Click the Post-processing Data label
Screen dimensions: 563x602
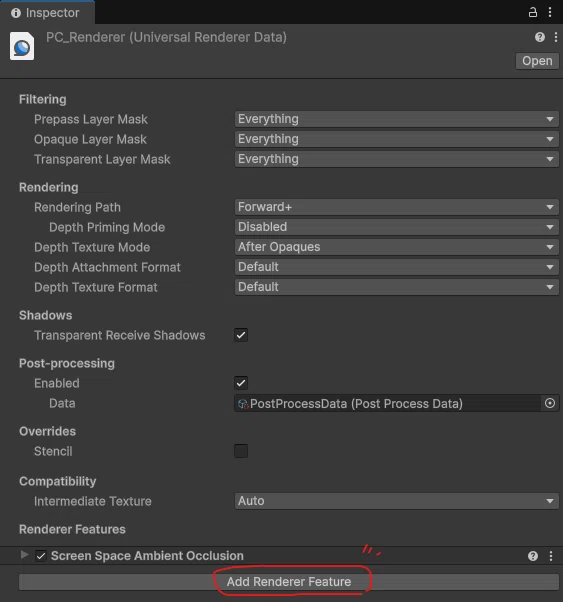62,403
